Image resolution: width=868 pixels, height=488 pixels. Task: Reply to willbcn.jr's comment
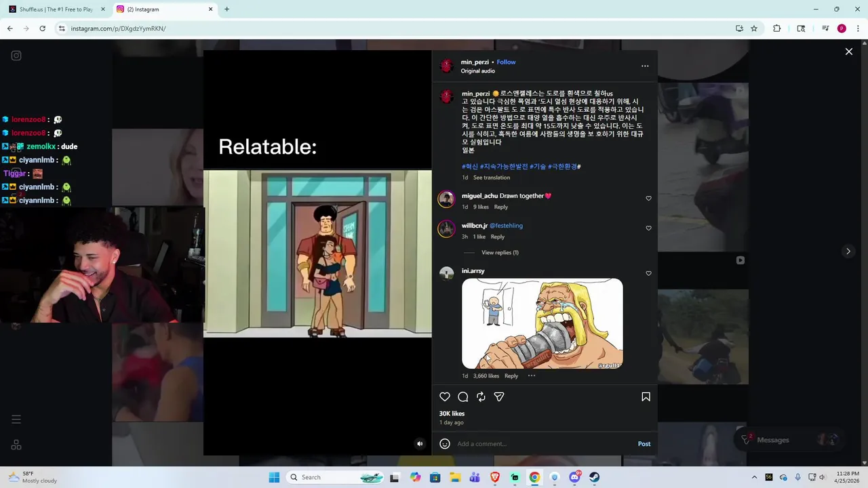click(497, 237)
